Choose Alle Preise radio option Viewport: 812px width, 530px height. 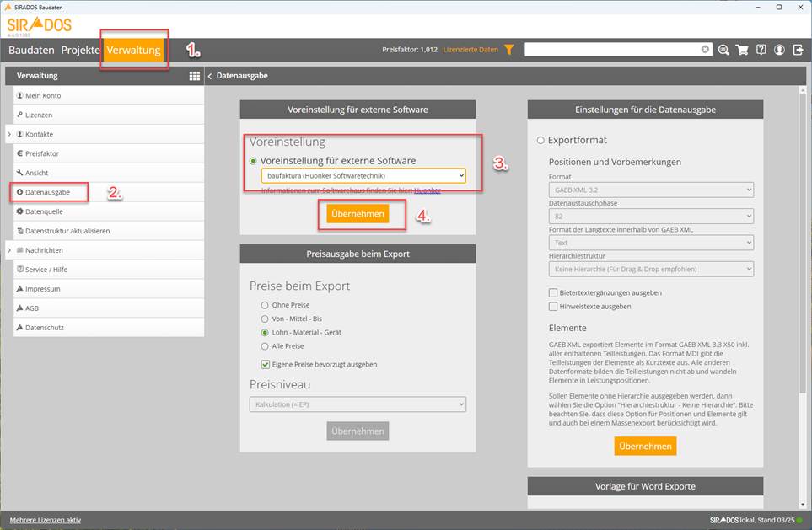point(265,346)
